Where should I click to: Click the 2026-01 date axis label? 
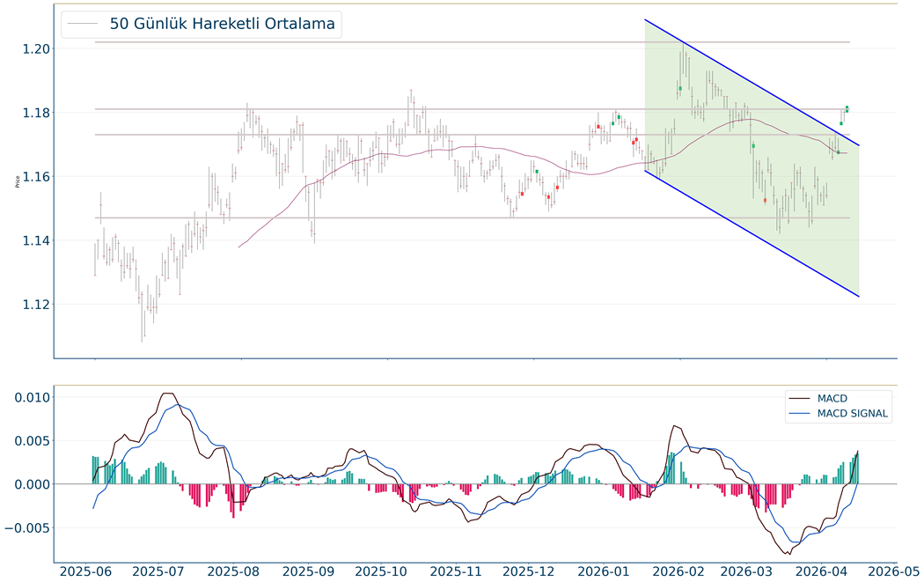603,571
